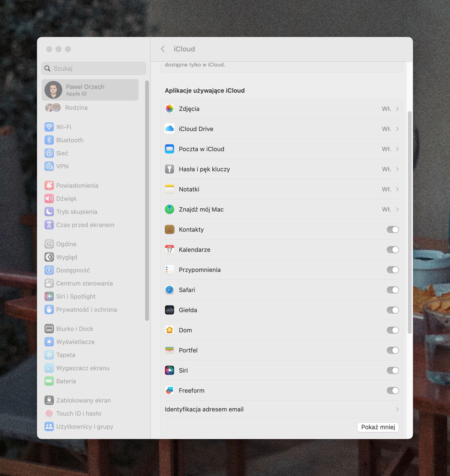Disable Safari iCloud syncing switch

tap(392, 290)
